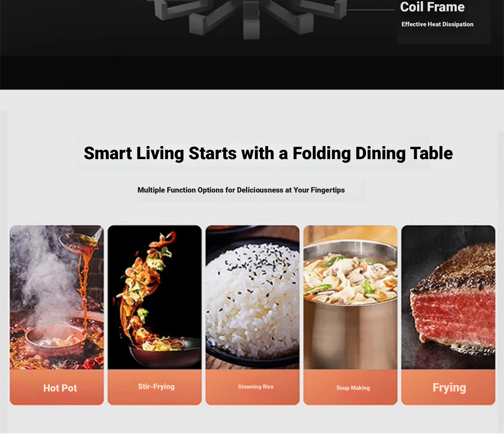Open the Soup Making pot image
Screen dimensions: 504x436
[350, 297]
